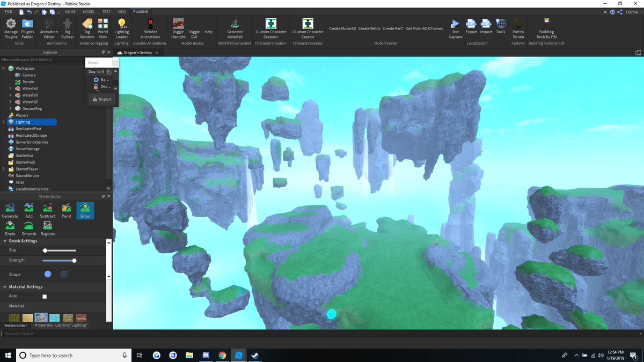Screen dimensions: 644x362
Task: Select the Erode terrain tool
Action: [10, 228]
